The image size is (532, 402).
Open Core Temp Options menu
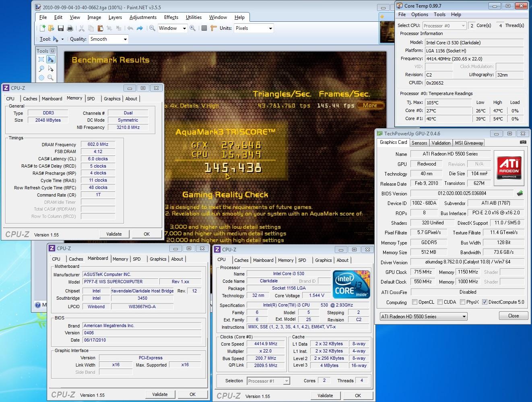tap(420, 15)
